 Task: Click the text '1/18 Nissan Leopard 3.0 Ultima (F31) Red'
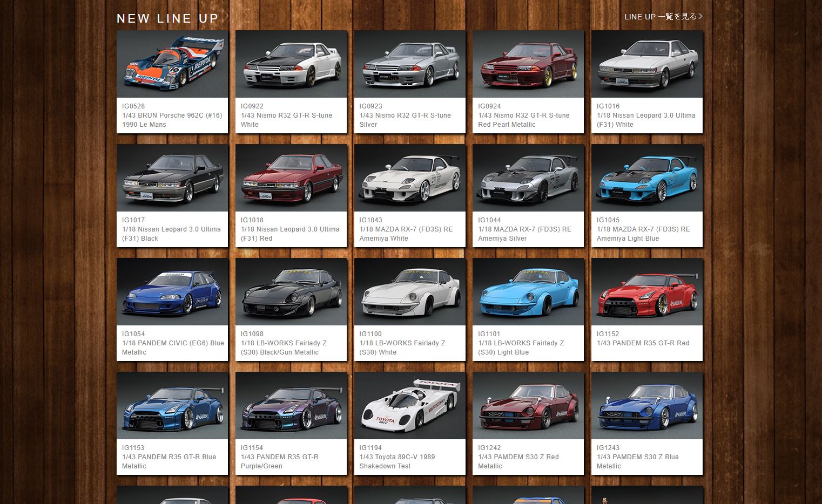coord(290,234)
